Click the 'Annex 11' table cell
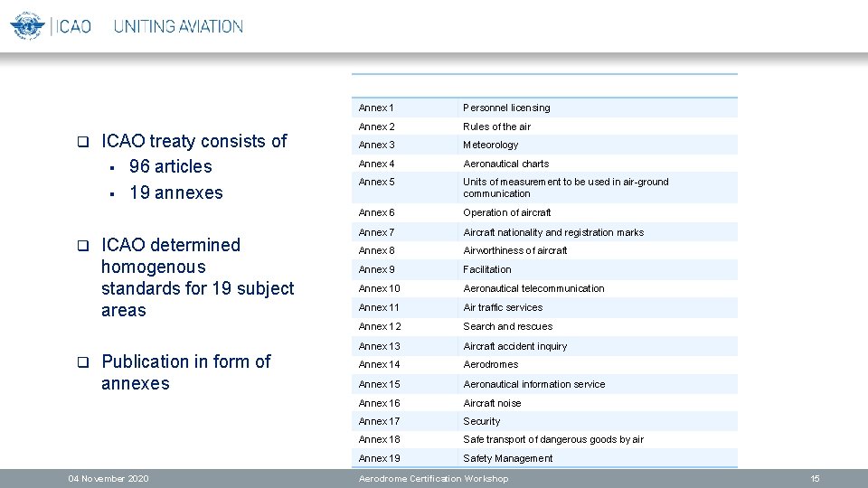 405,307
